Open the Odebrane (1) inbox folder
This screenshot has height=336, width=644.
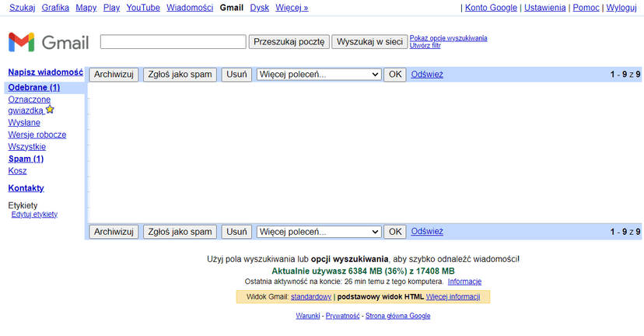pos(34,87)
